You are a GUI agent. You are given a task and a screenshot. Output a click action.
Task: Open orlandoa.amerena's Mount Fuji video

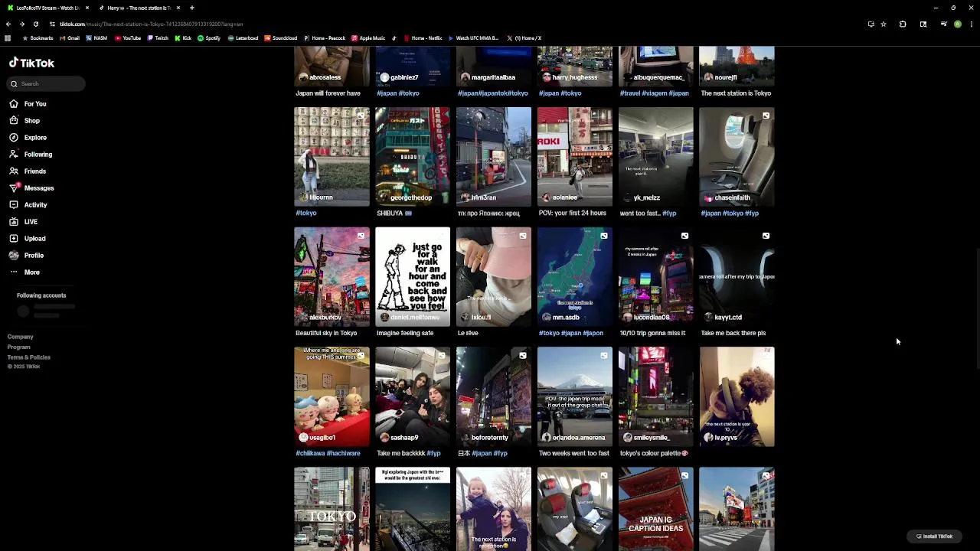[575, 397]
